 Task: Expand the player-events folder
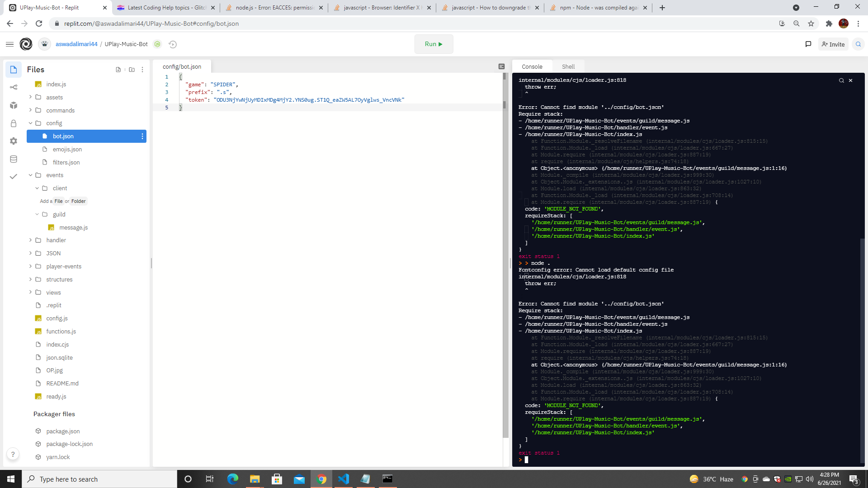[63, 266]
